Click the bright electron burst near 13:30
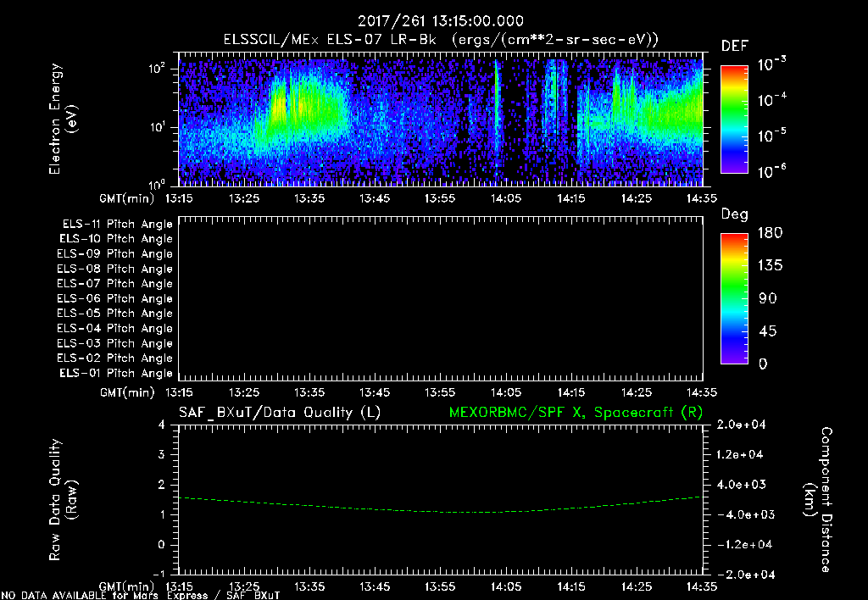 [x=280, y=108]
